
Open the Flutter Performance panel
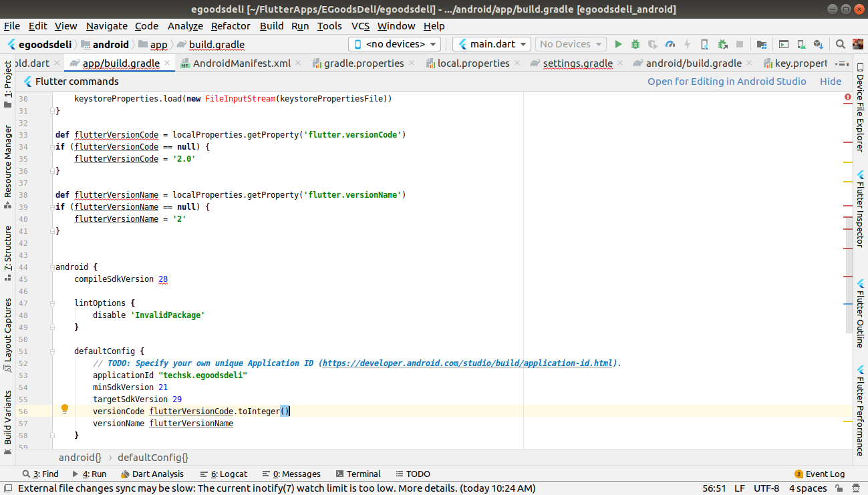point(861,410)
